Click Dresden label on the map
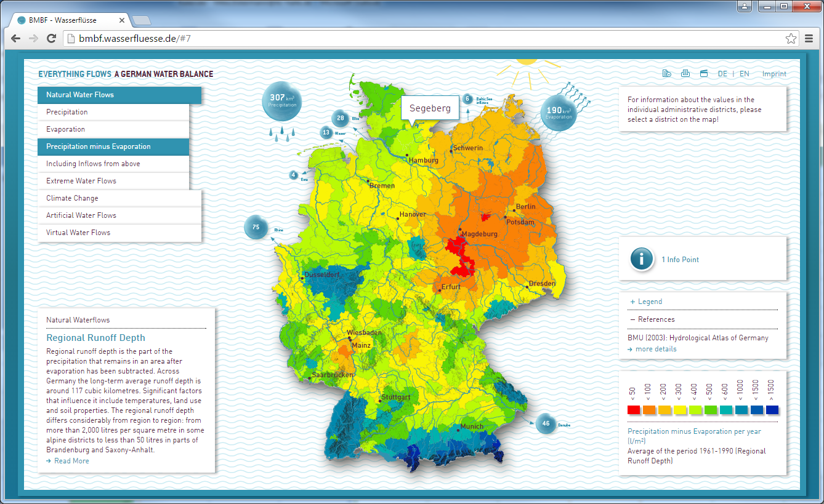This screenshot has height=504, width=824. pyautogui.click(x=542, y=283)
